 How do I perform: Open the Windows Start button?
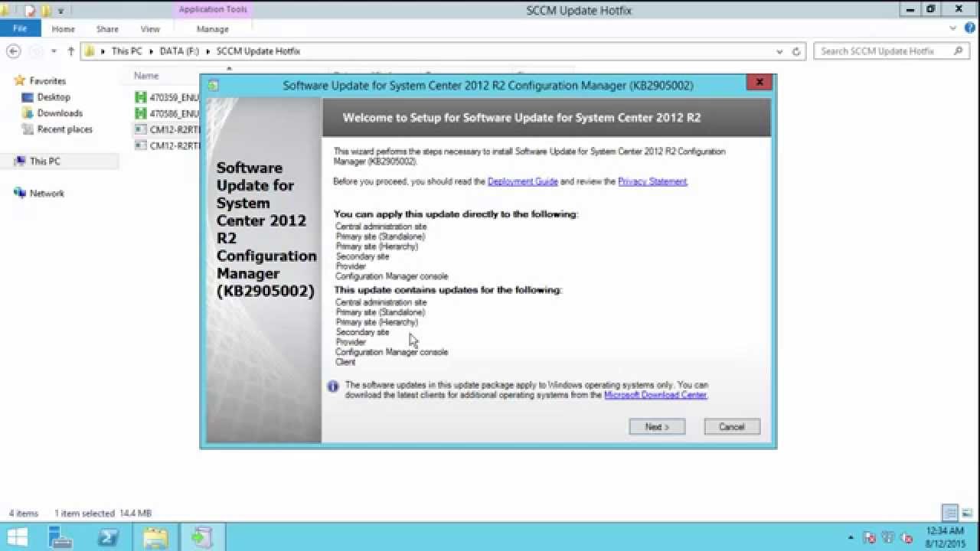click(x=17, y=537)
